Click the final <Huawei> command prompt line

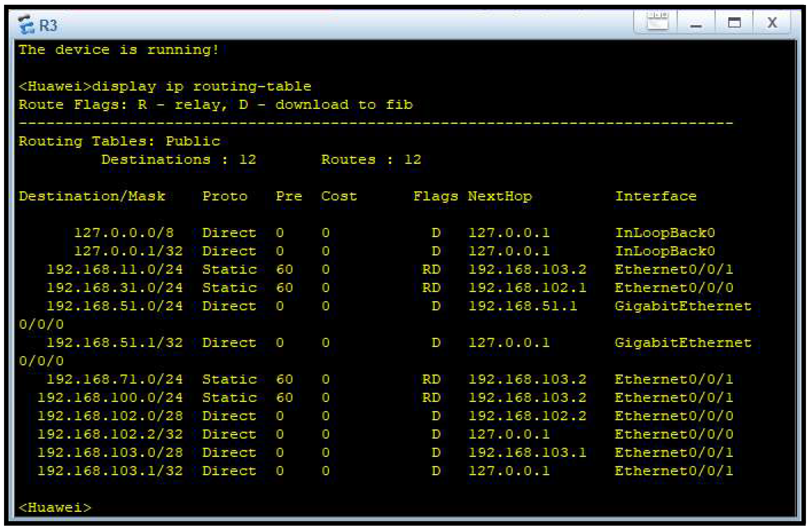55,507
